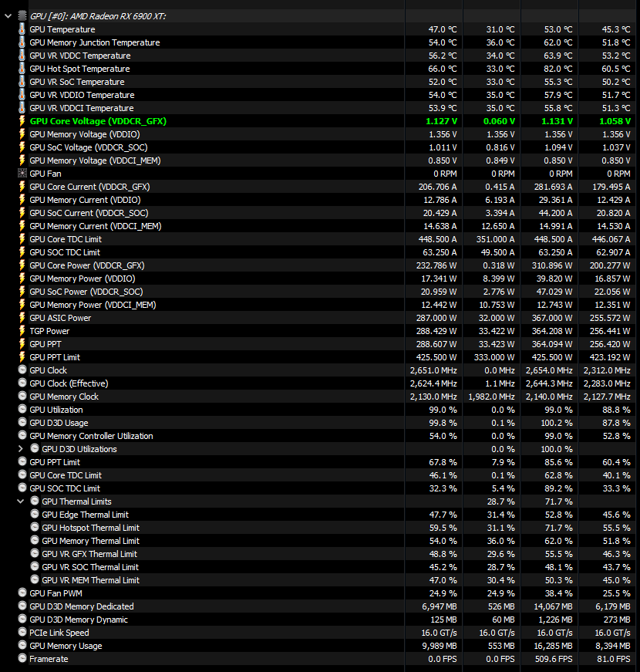
Task: Click the lightning icon for GPU SoC Voltage
Action: click(x=22, y=147)
